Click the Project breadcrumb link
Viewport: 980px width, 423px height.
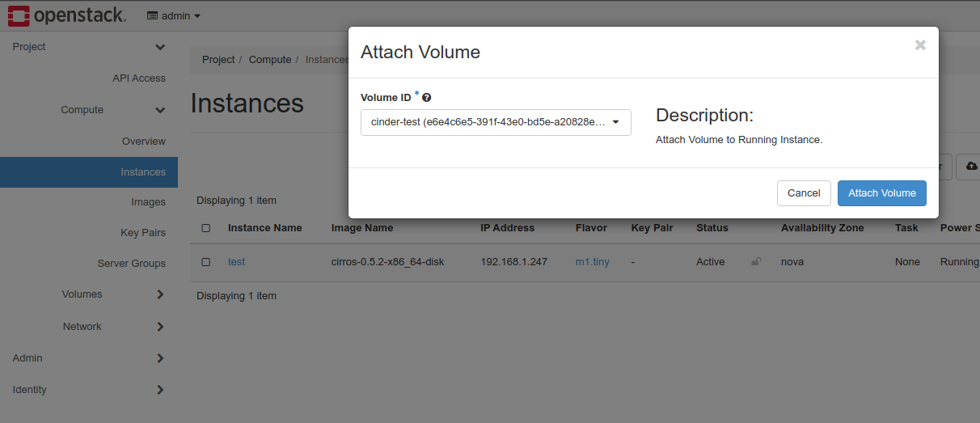click(x=218, y=60)
